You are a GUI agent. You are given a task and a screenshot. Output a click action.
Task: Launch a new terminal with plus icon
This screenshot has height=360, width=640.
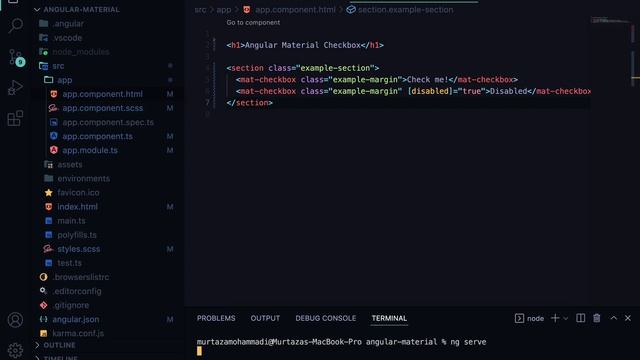pos(555,318)
